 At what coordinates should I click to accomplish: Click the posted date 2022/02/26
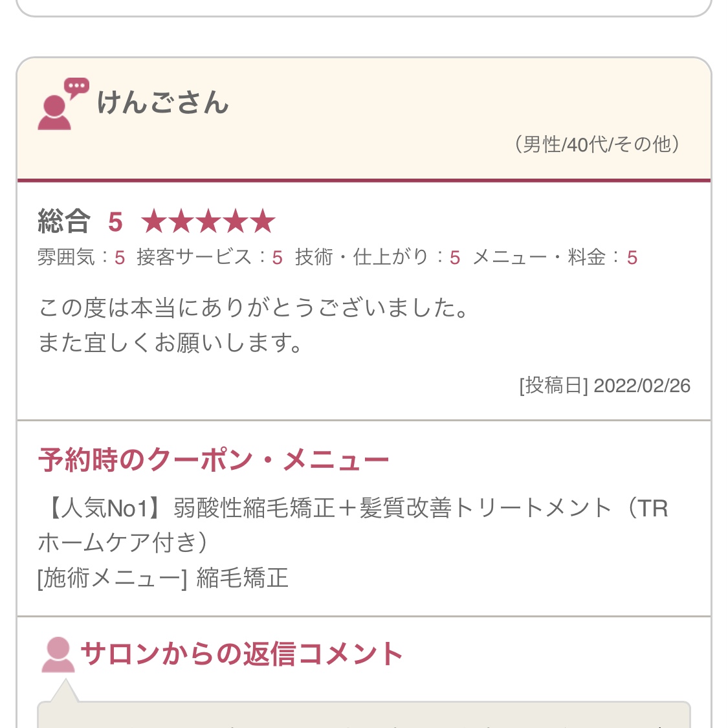641,386
